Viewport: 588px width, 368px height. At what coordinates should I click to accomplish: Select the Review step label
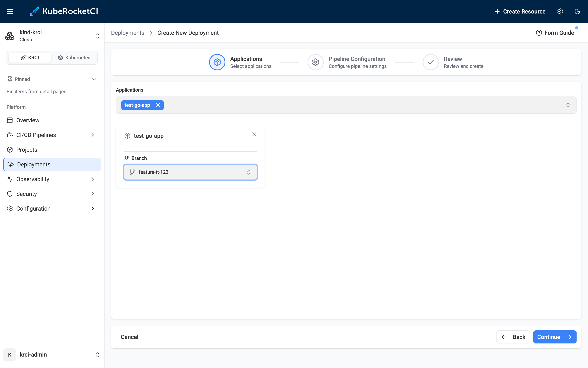453,59
